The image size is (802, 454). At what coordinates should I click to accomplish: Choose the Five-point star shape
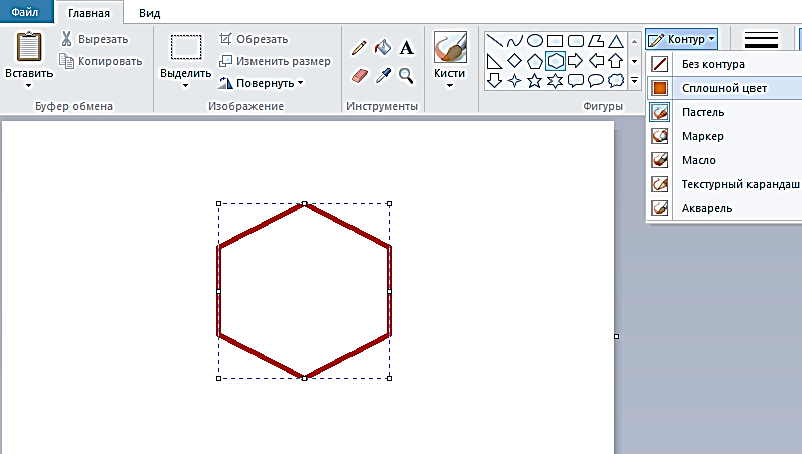(534, 81)
